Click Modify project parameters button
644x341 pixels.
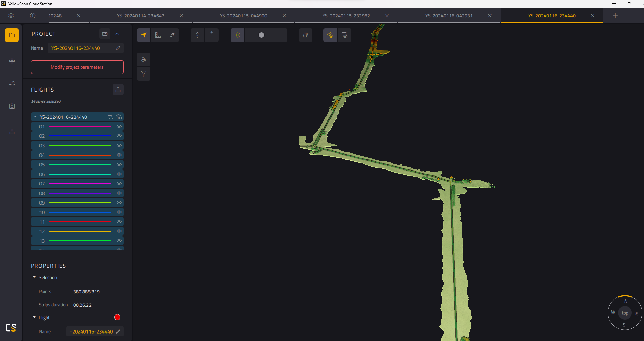click(x=77, y=67)
